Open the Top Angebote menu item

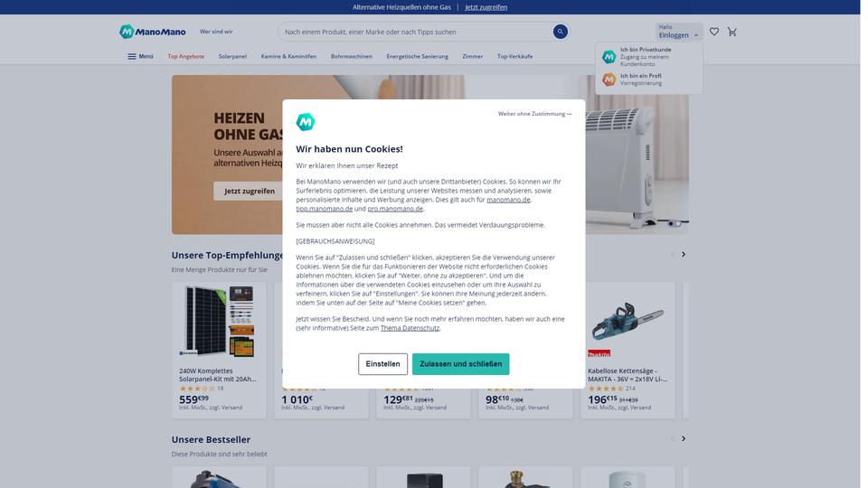pyautogui.click(x=186, y=56)
